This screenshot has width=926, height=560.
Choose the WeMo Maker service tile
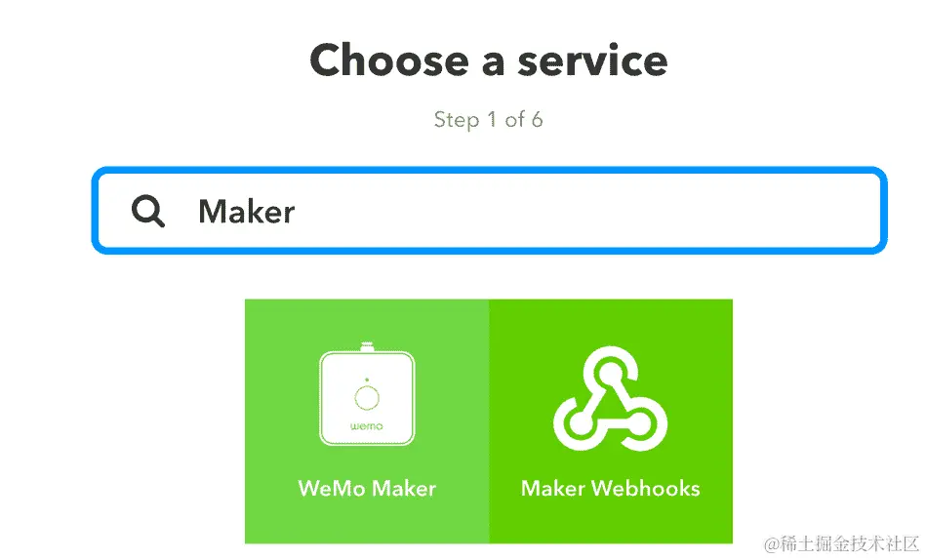(x=367, y=421)
